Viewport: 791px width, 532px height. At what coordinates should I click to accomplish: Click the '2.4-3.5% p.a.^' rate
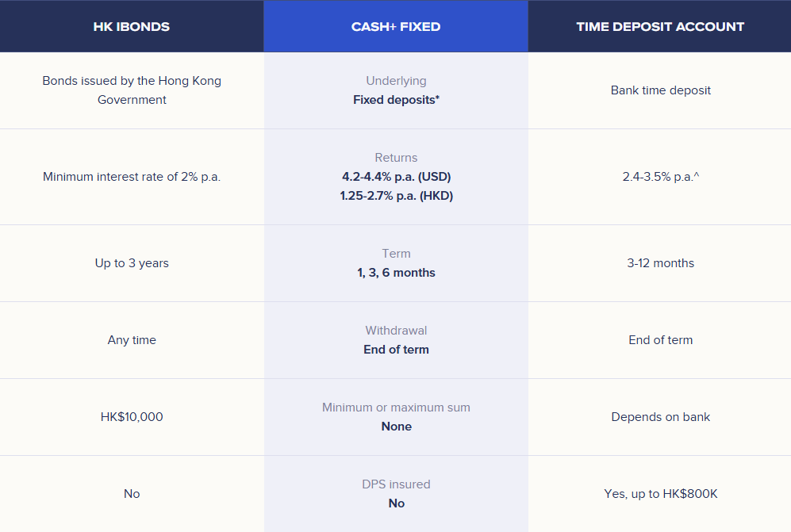pyautogui.click(x=660, y=177)
